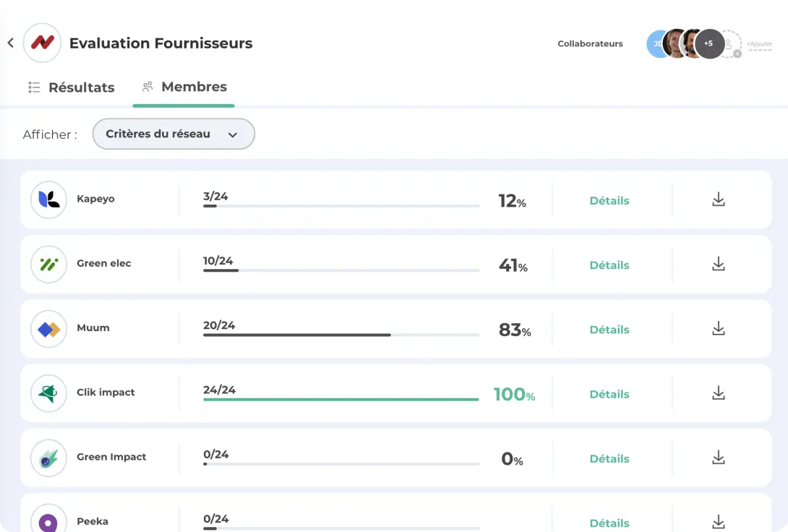Image resolution: width=788 pixels, height=532 pixels.
Task: Click the Muum diamond logo
Action: pyautogui.click(x=48, y=329)
